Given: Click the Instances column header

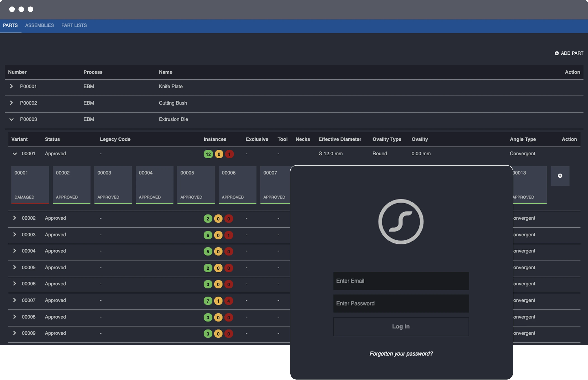Looking at the screenshot, I should click(215, 139).
